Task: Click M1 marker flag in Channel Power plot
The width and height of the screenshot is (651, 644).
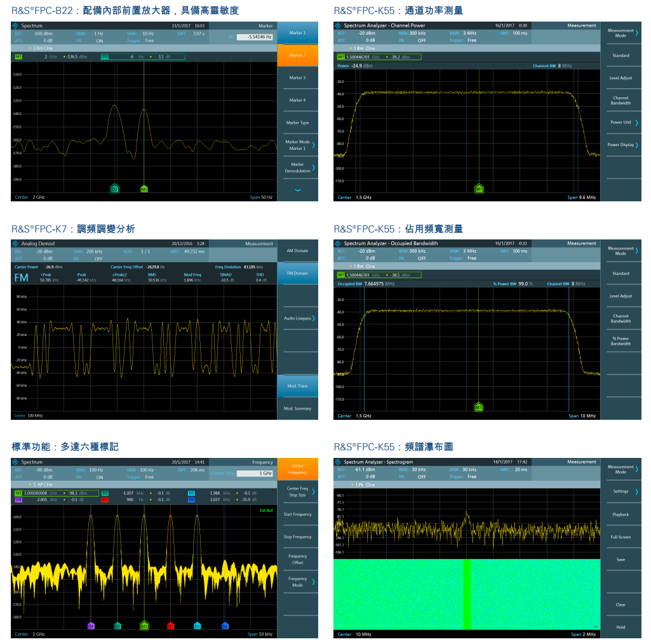Action: [479, 189]
